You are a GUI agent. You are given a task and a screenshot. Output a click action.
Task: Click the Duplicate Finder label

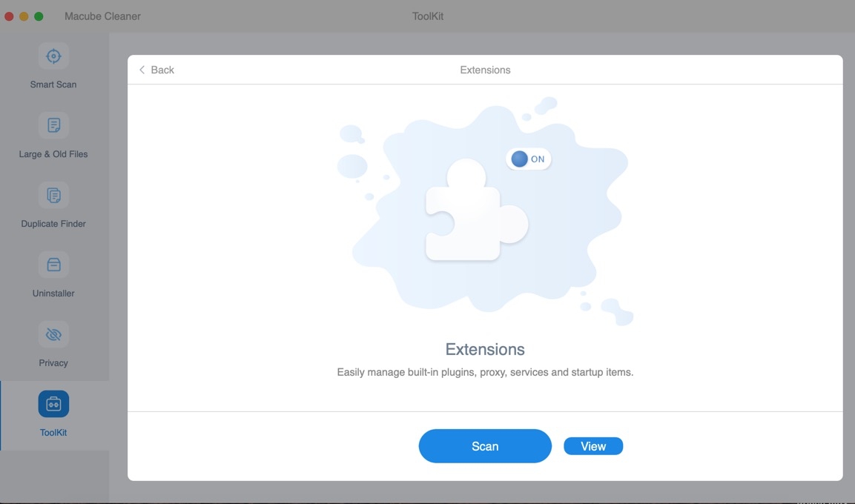pyautogui.click(x=53, y=224)
